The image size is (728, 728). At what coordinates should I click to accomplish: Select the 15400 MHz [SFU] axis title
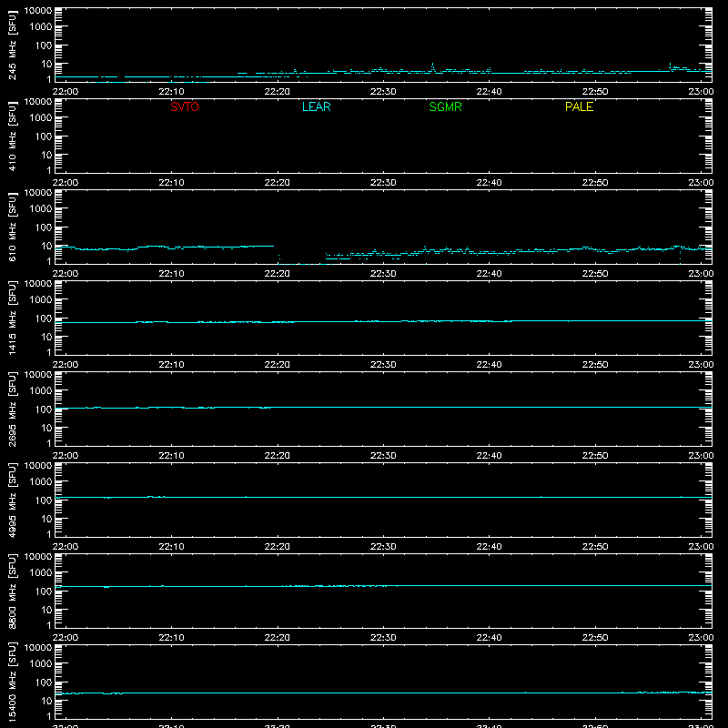12,682
